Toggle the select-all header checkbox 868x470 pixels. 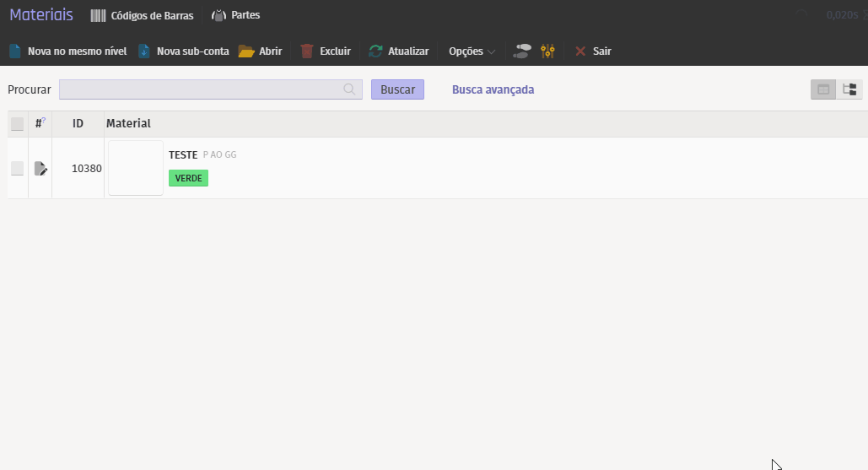point(18,124)
